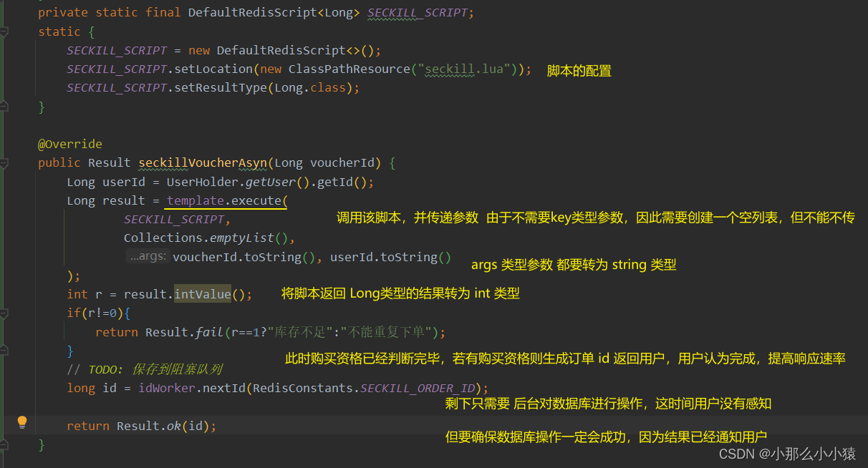Image resolution: width=868 pixels, height=468 pixels.
Task: Click the underlined template.execute call
Action: pos(227,200)
